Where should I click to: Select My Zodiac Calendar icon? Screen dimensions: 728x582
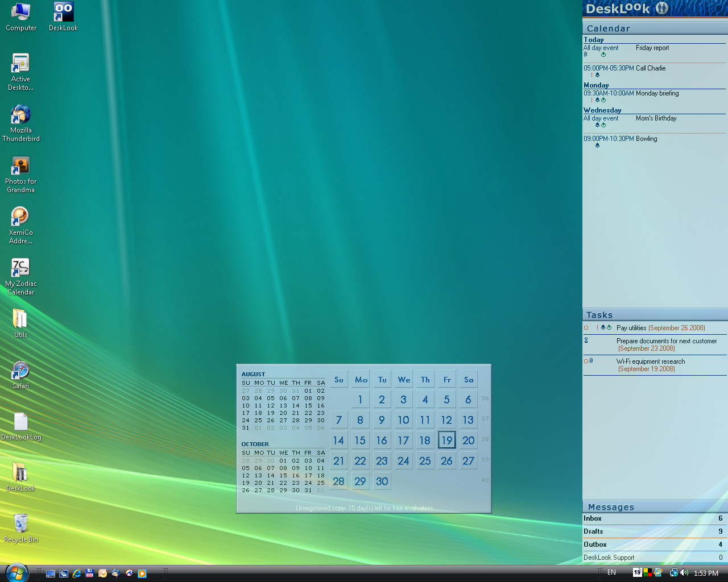[x=21, y=276]
